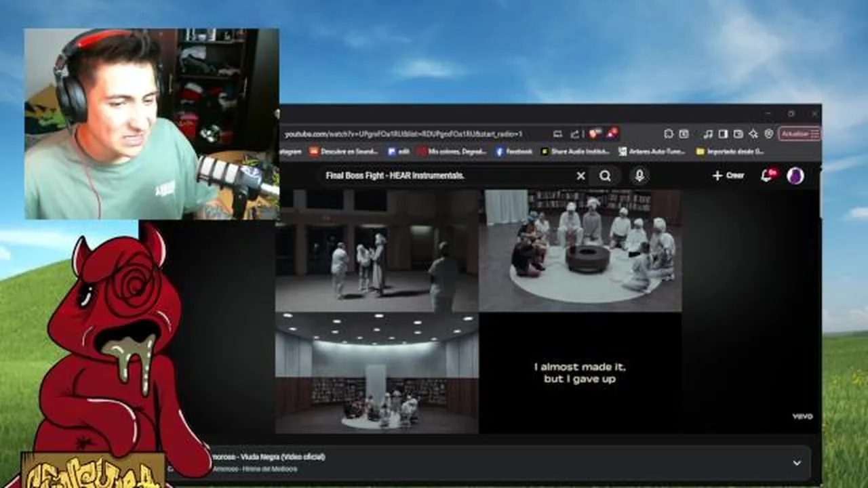Open the Crear upload menu

point(728,176)
